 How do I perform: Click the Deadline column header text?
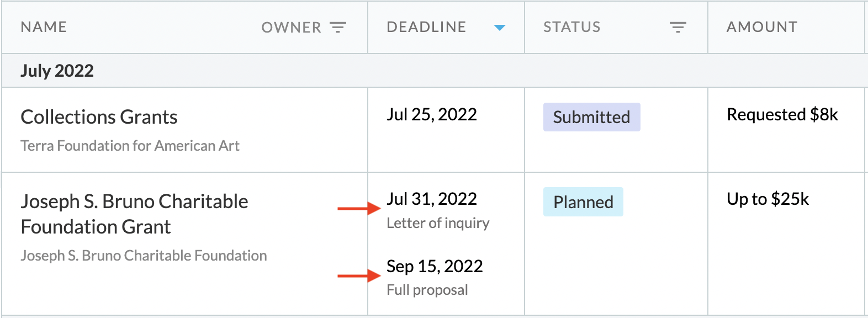[426, 27]
